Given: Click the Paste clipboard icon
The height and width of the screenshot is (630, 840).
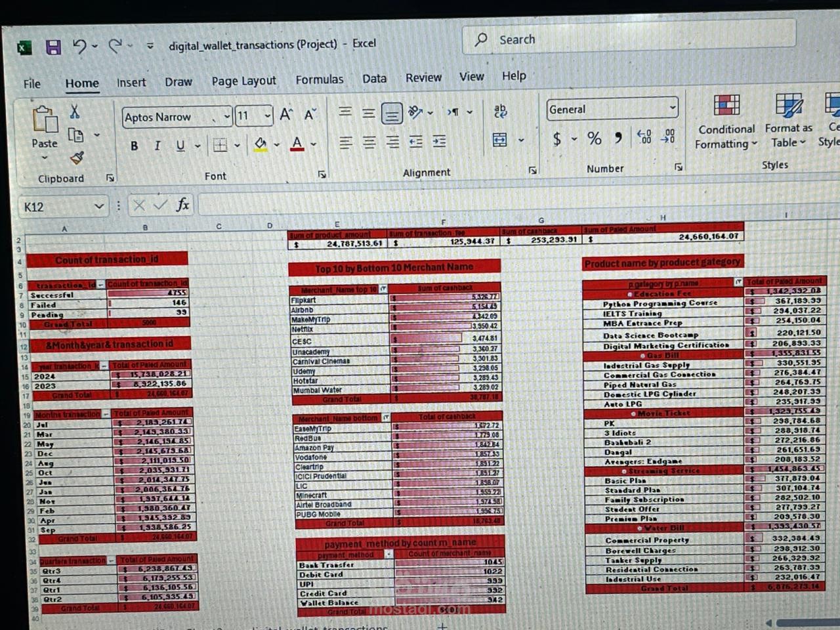Looking at the screenshot, I should click(x=44, y=120).
